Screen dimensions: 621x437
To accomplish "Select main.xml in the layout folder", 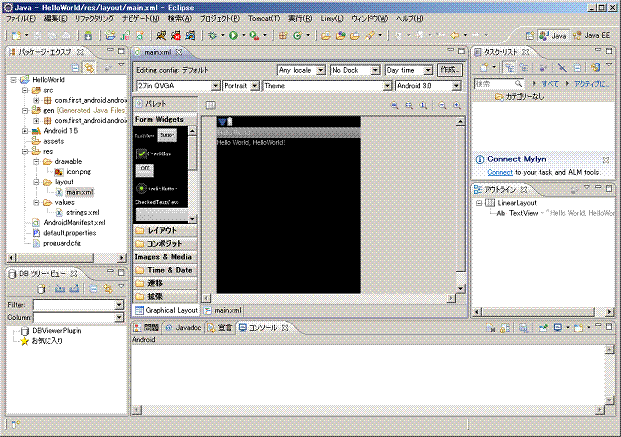I will pyautogui.click(x=75, y=192).
